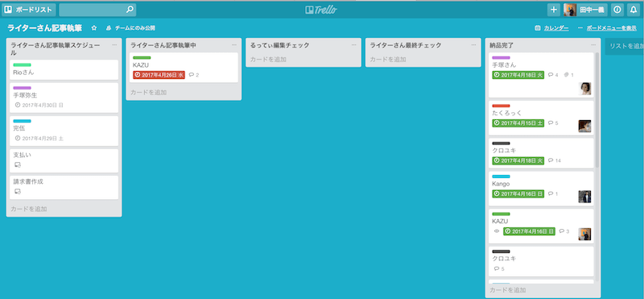Viewport: 644px width, 299px height.
Task: Open the 支払い card
Action: tap(64, 160)
